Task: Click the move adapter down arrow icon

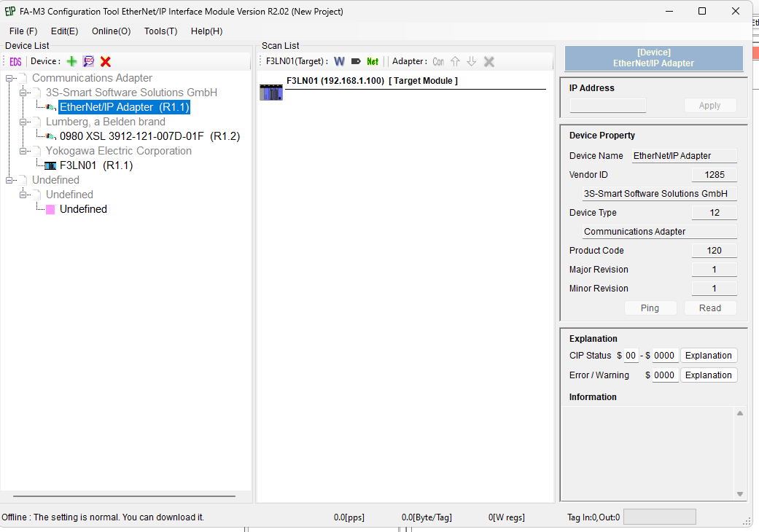Action: tap(472, 61)
